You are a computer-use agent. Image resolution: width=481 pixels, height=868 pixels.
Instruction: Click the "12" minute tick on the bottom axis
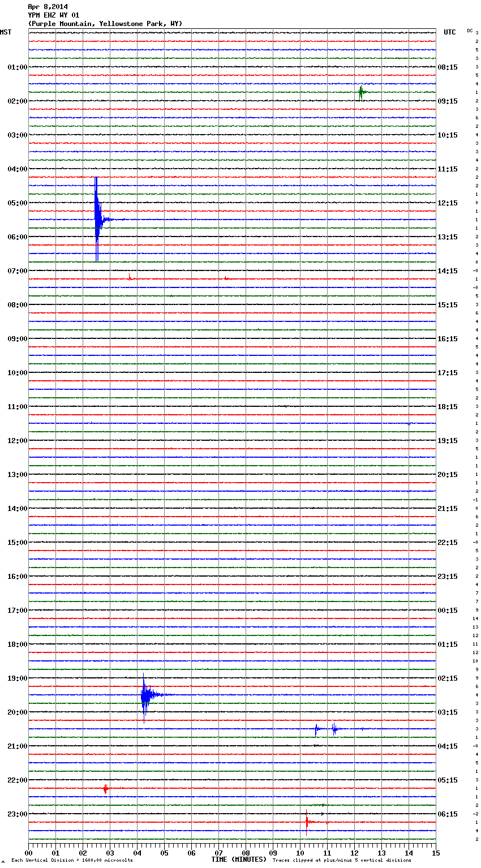pyautogui.click(x=355, y=853)
